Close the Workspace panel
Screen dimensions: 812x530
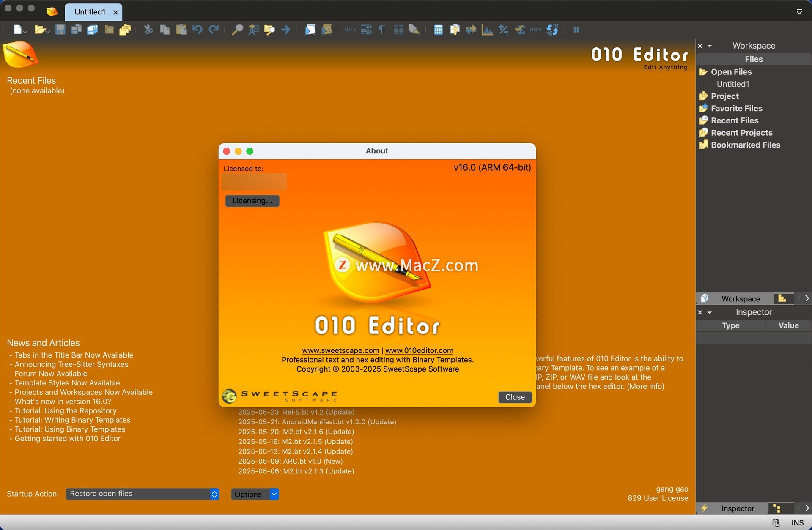pyautogui.click(x=700, y=46)
